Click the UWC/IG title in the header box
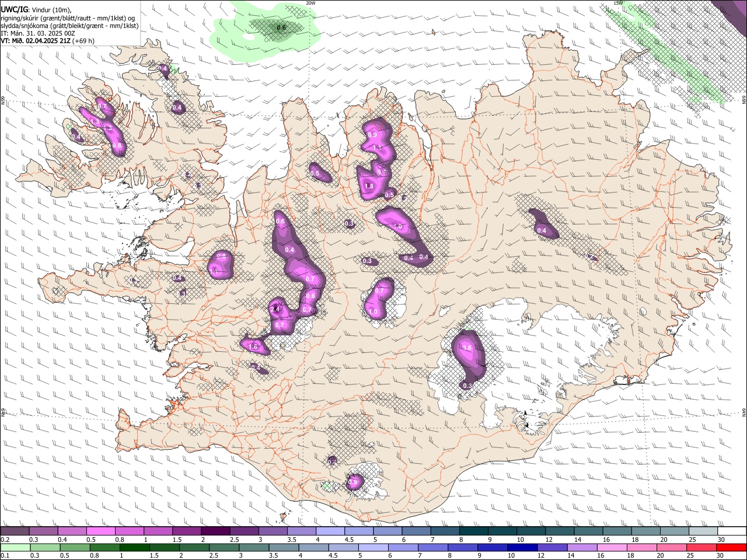 16,10
